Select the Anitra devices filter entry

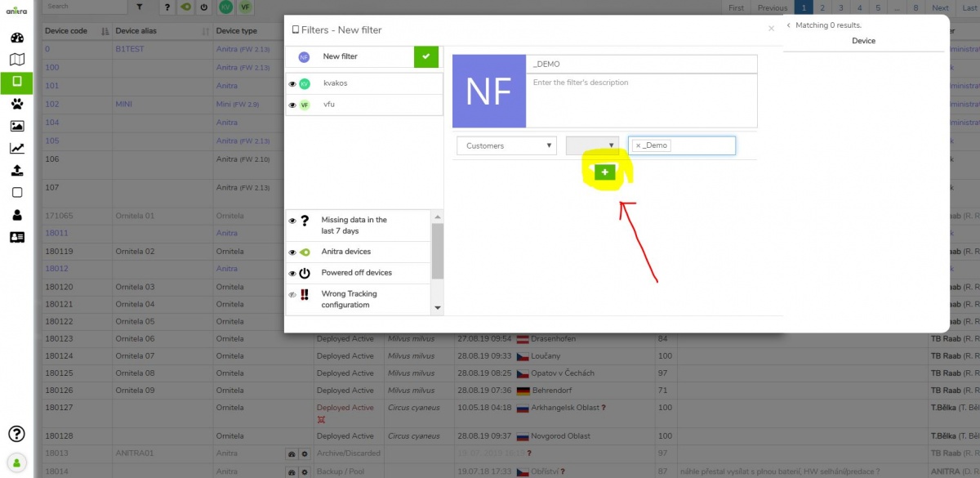pos(345,252)
